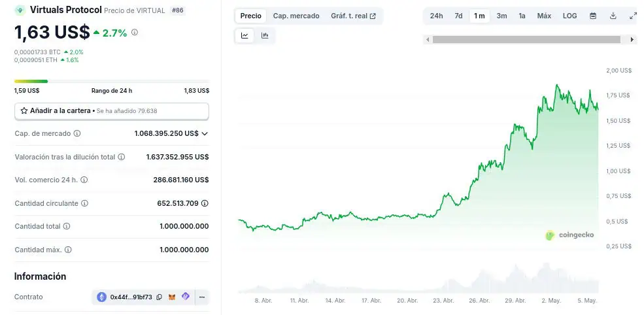Copy the contract address 0x44f...91bf73
This screenshot has height=315, width=644.
point(160,297)
